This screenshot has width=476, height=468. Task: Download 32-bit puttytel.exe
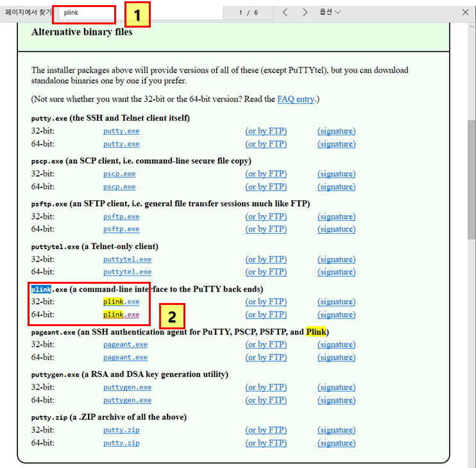[x=127, y=259]
